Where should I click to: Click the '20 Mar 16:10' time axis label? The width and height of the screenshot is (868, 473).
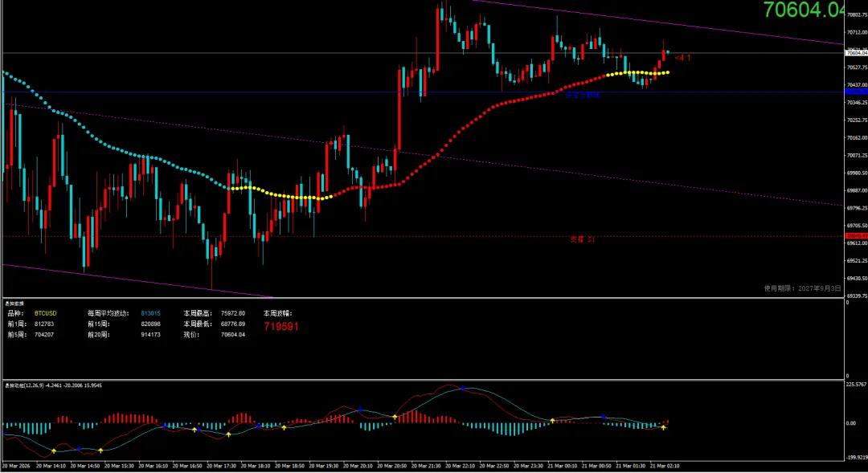pyautogui.click(x=154, y=467)
